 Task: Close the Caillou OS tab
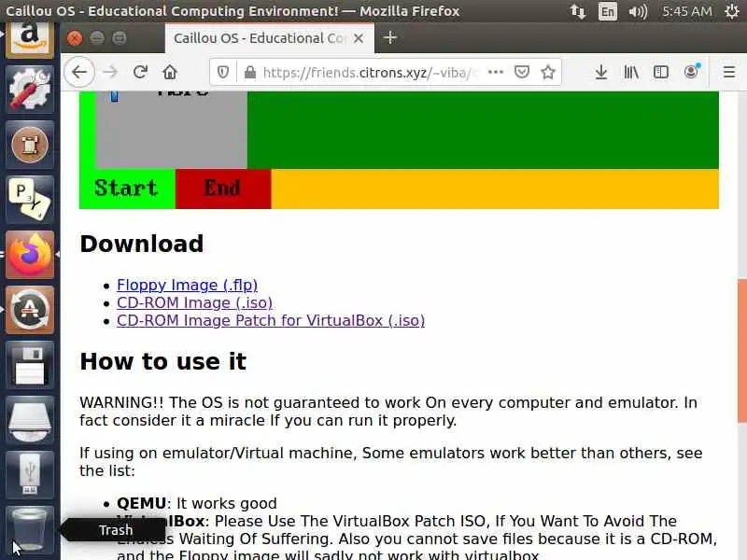(359, 38)
